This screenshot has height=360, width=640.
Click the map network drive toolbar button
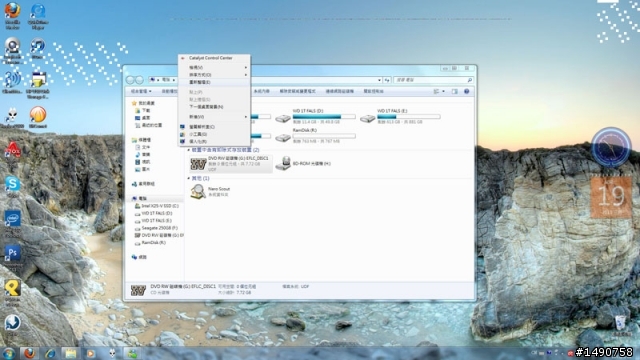click(340, 91)
